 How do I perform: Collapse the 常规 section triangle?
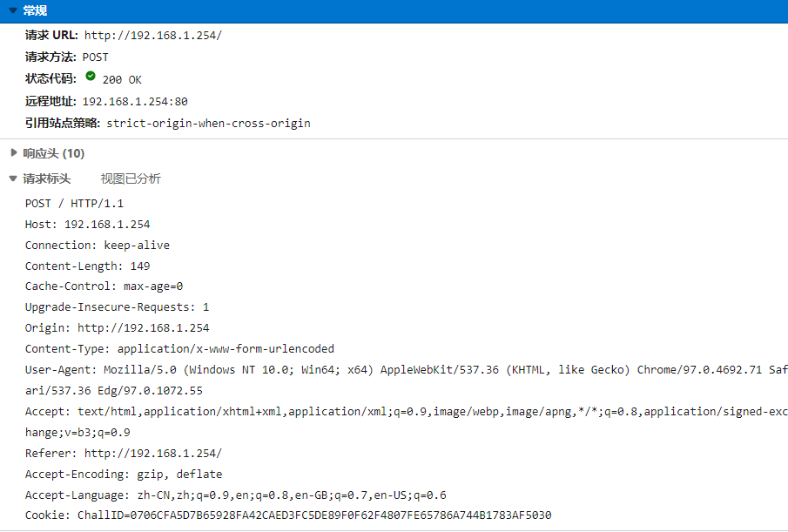coord(13,10)
